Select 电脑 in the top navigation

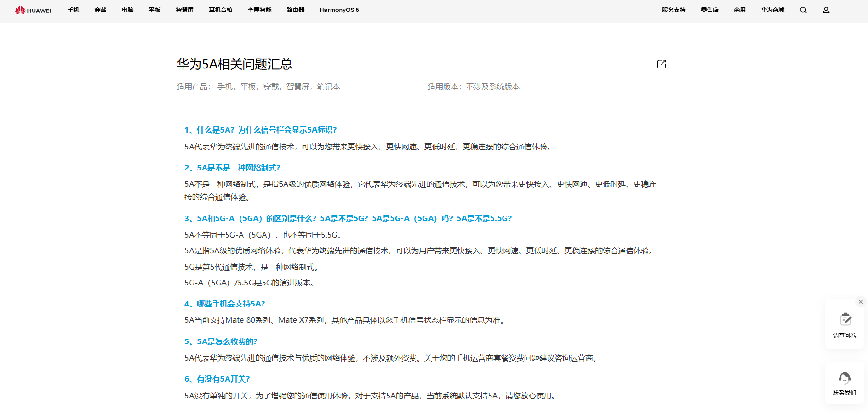(127, 10)
